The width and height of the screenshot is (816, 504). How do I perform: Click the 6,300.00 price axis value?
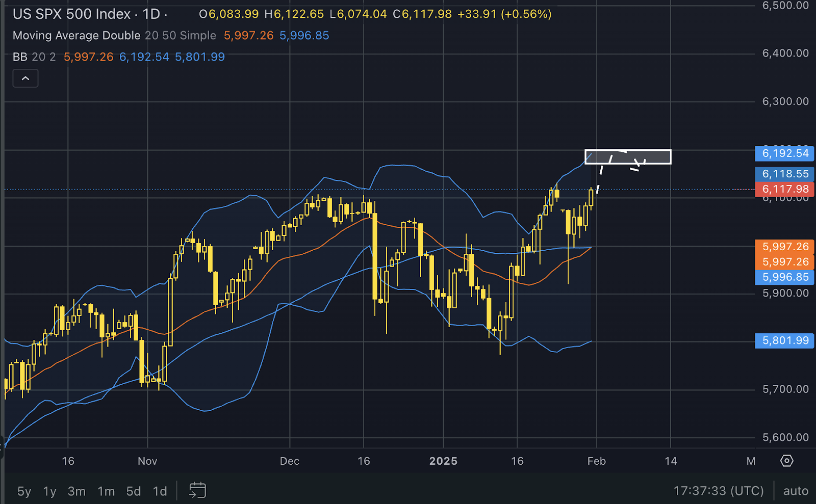click(785, 101)
